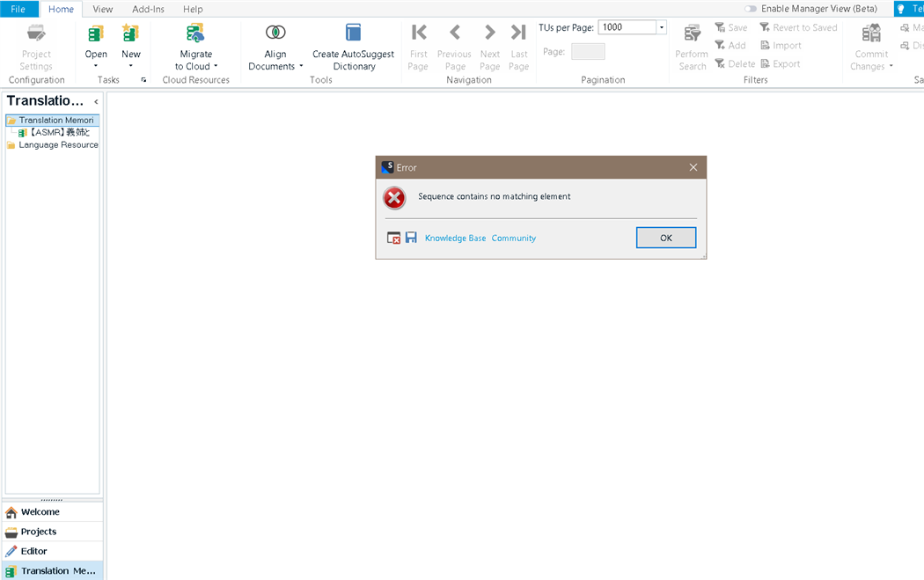Open the Knowledge Base link
This screenshot has height=580, width=924.
(455, 239)
